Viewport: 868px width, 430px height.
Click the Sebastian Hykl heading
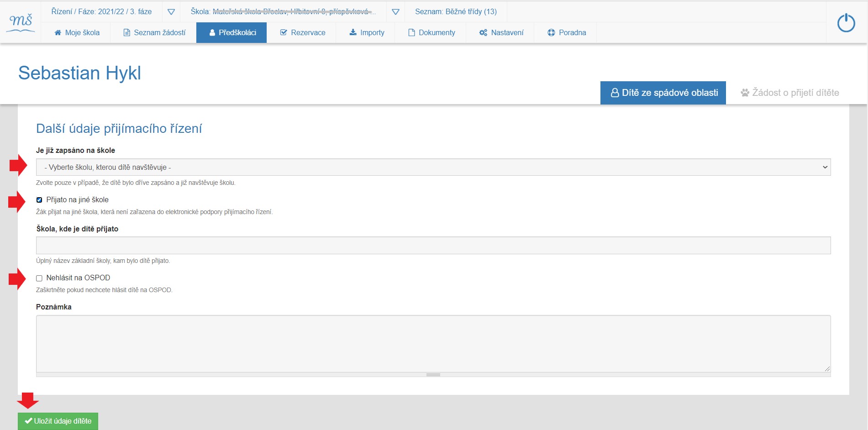coord(79,73)
